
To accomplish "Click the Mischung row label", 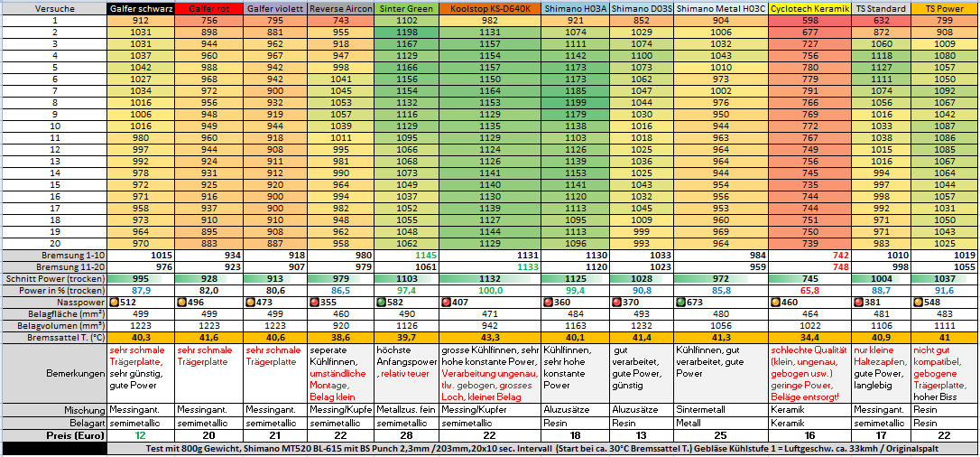I will pyautogui.click(x=54, y=410).
